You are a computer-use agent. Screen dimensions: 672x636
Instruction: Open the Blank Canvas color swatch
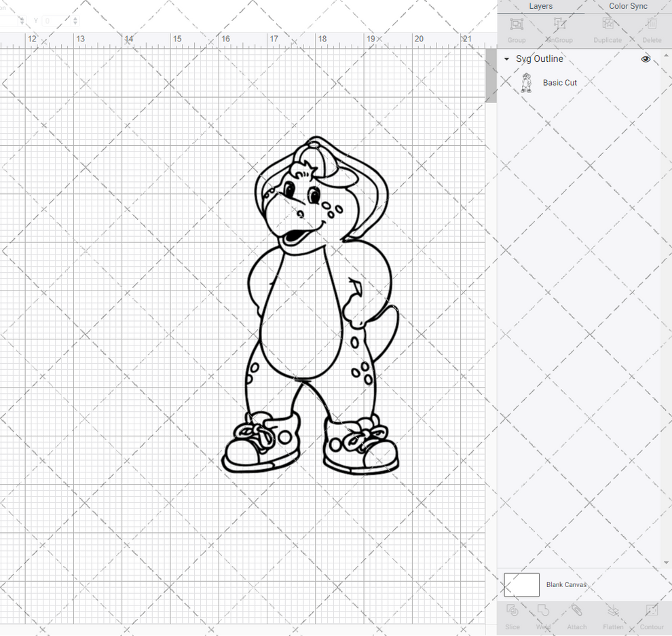(521, 584)
